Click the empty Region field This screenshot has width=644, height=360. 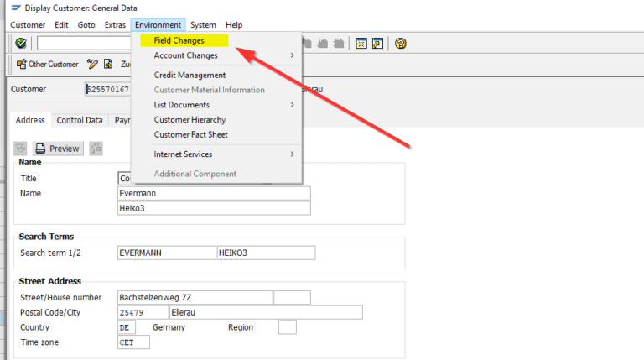(x=288, y=327)
